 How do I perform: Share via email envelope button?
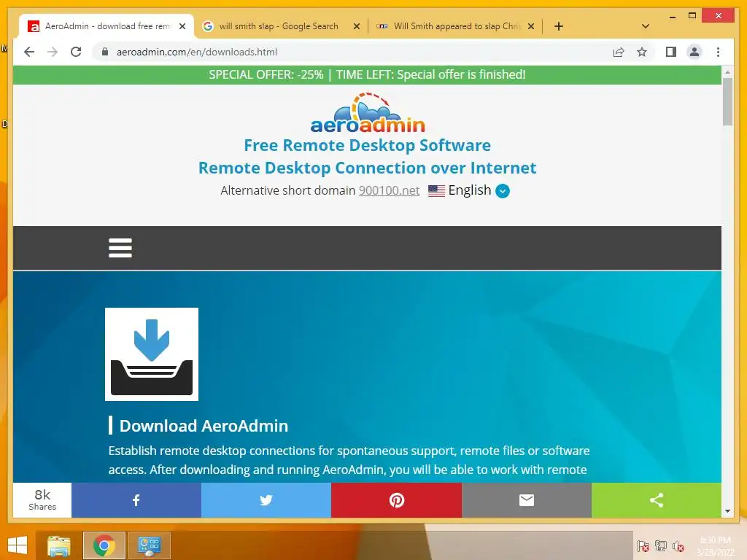[x=527, y=500]
